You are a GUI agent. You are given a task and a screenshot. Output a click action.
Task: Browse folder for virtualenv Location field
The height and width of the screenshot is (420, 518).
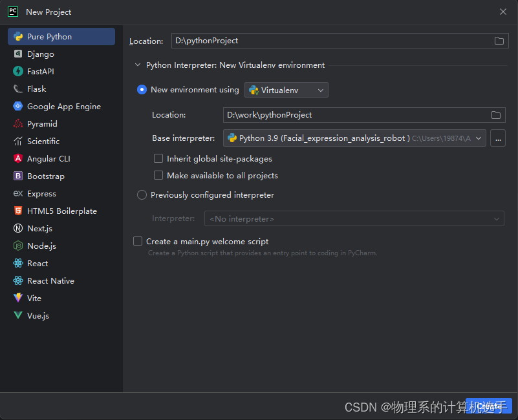pos(496,115)
